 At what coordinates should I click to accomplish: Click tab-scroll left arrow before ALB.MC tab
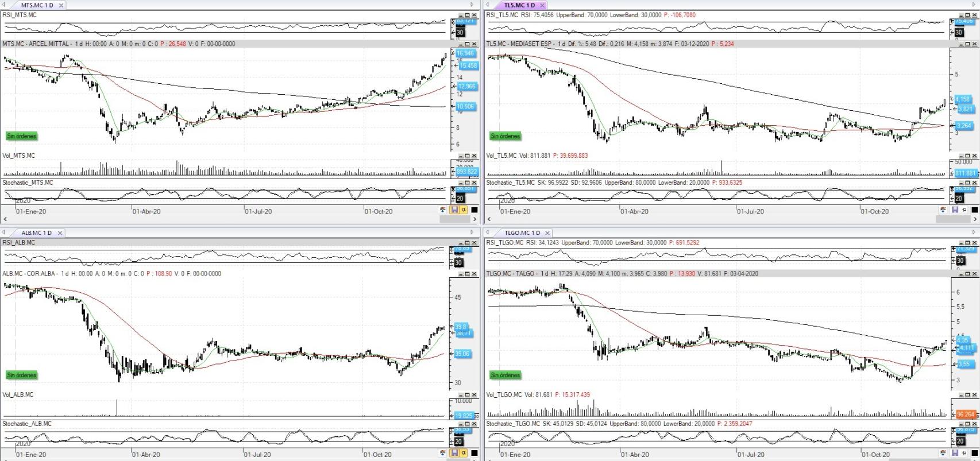pos(3,233)
